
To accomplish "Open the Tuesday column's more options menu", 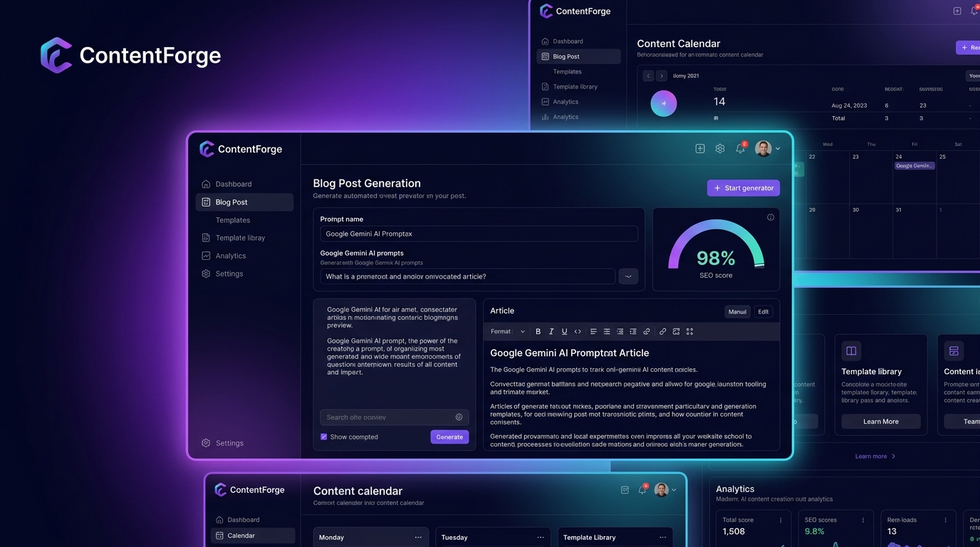I will click(x=541, y=538).
